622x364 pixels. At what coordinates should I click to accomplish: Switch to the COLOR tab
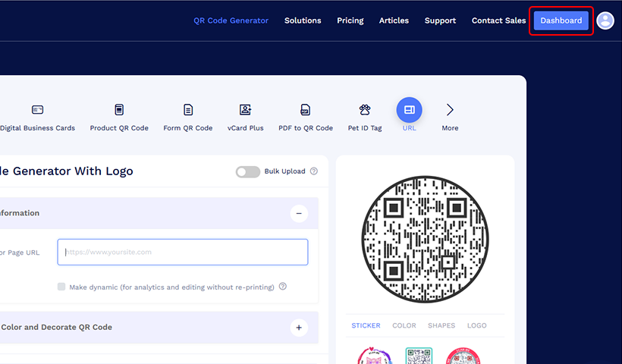[404, 325]
